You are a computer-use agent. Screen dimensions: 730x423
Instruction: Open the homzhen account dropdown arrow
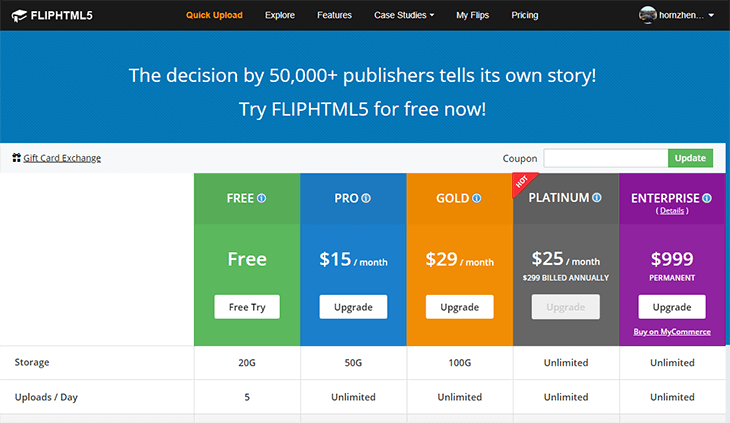point(711,15)
